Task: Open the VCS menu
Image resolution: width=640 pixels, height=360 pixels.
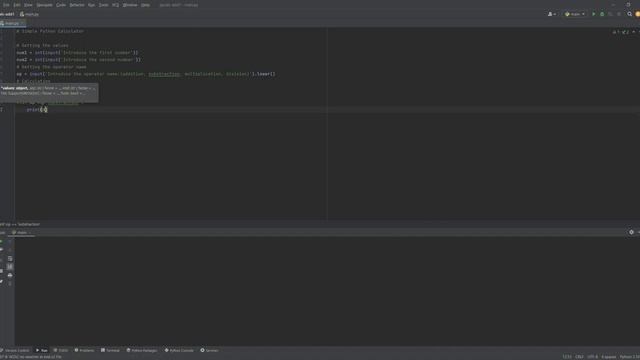Action: (116, 5)
